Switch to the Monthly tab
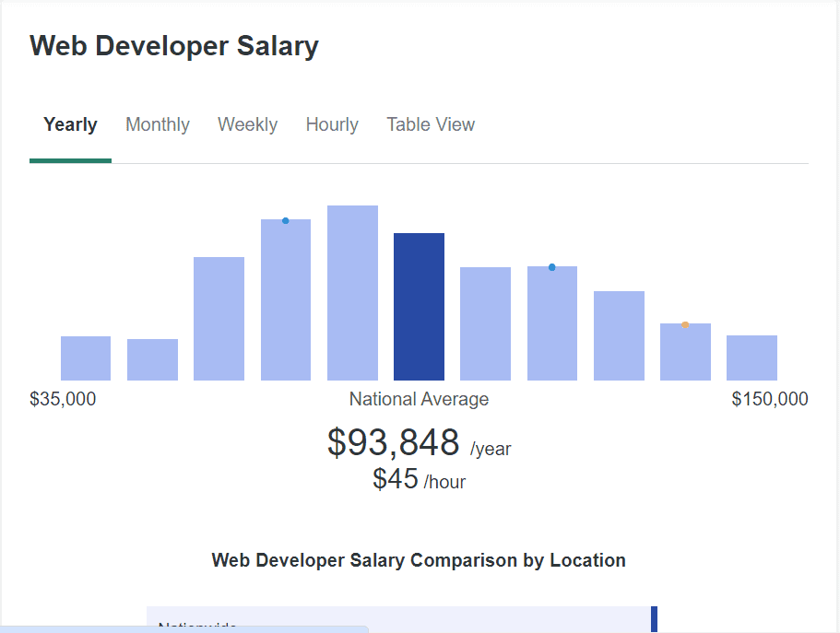The height and width of the screenshot is (633, 840). [x=158, y=124]
